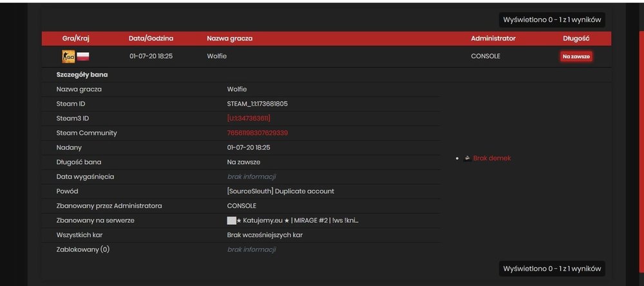The height and width of the screenshot is (286, 644).
Task: Click the bottom results counter box
Action: (552, 269)
